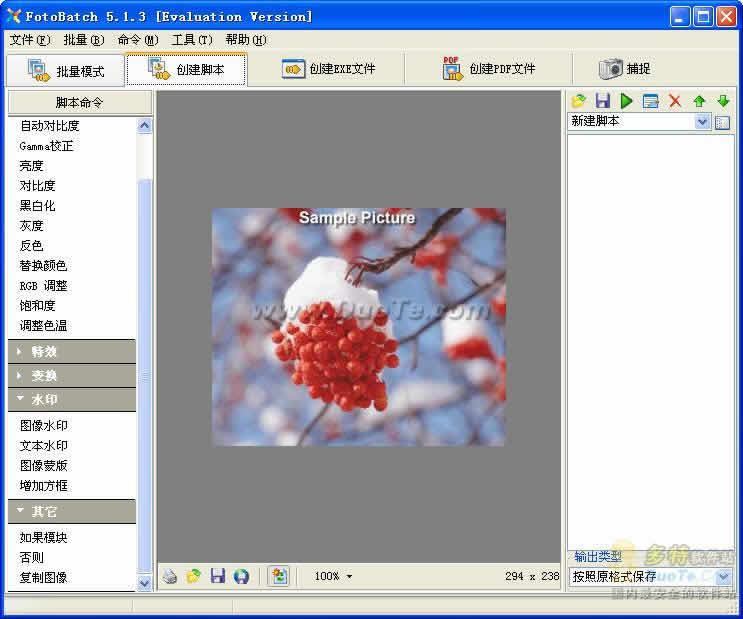Run script with green play icon
Image resolution: width=743 pixels, height=619 pixels.
point(626,101)
